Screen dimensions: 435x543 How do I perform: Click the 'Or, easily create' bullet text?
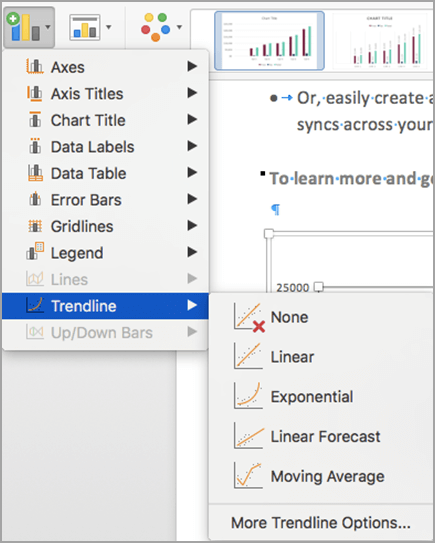pyautogui.click(x=364, y=98)
